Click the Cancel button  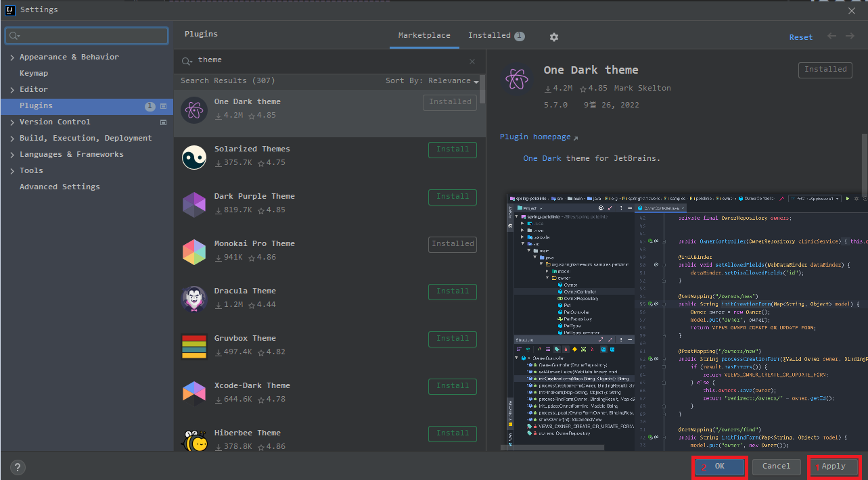coord(776,466)
